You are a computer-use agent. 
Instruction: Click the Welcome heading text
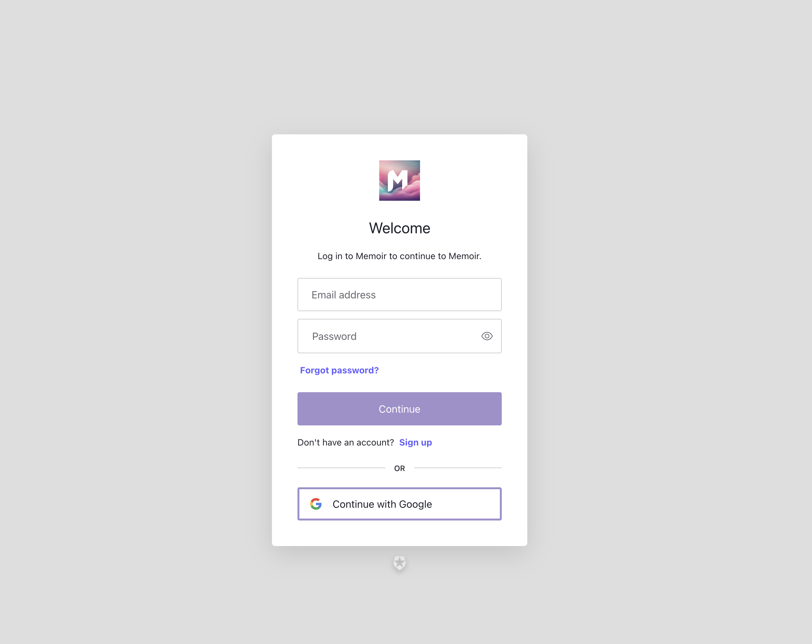399,228
